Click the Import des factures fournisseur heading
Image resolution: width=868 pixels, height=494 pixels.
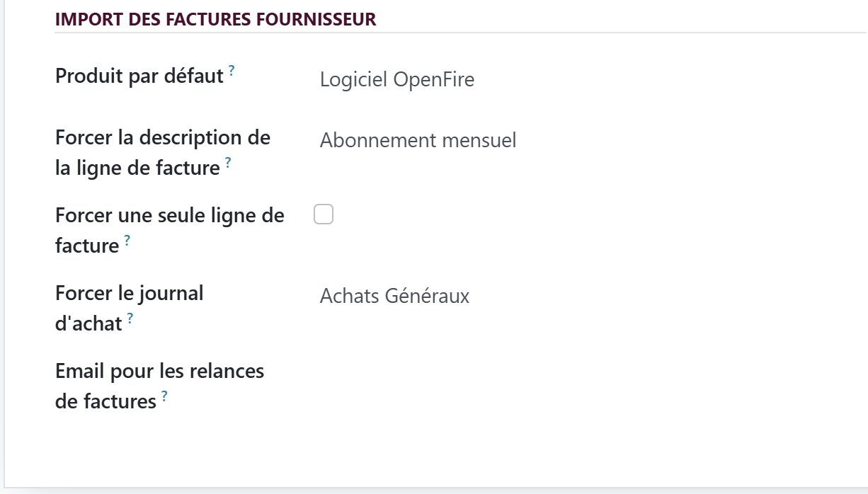point(216,19)
